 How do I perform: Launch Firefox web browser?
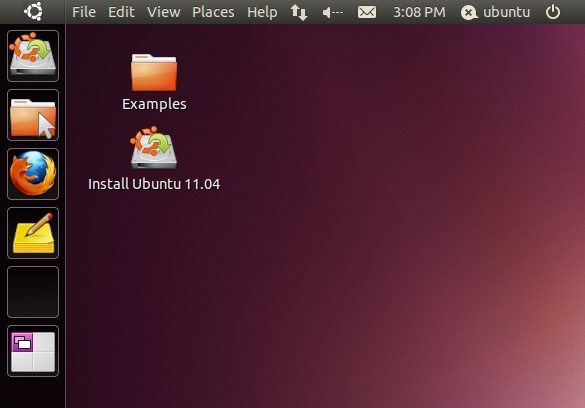tap(33, 174)
